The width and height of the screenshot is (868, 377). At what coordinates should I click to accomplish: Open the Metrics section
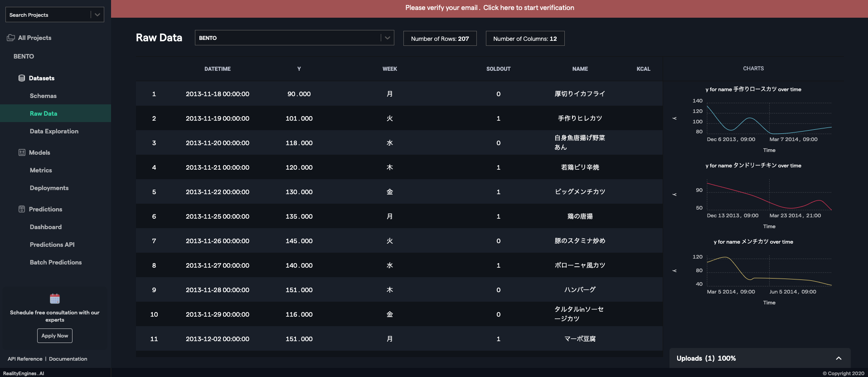(41, 170)
